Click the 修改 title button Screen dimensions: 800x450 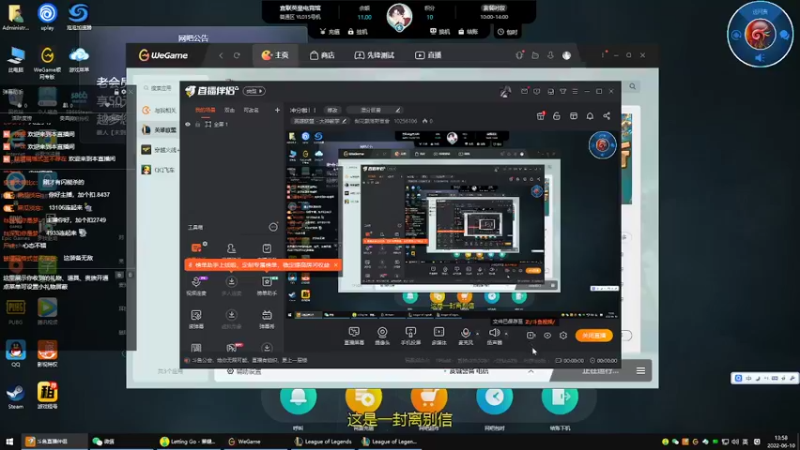[332, 110]
